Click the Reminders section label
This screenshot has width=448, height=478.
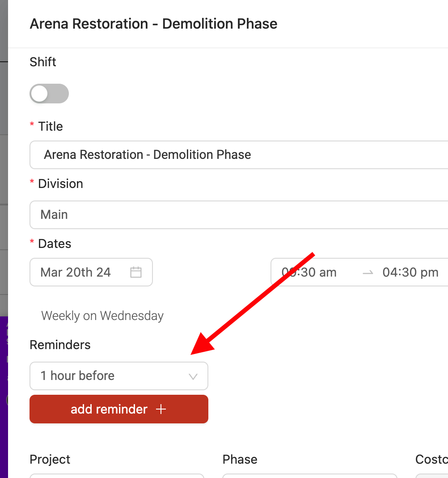point(60,345)
